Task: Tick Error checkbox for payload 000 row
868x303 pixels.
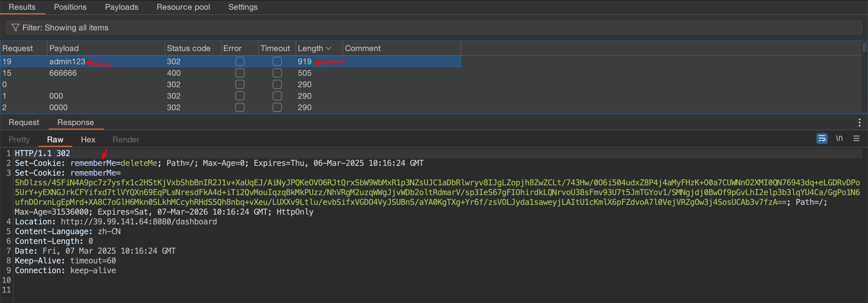Action: (x=240, y=96)
